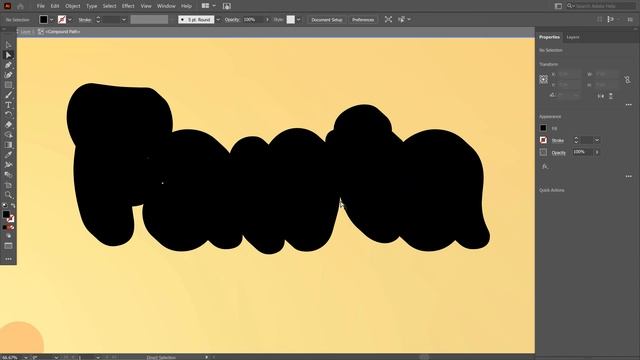Open the Object menu
The height and width of the screenshot is (360, 640).
pyautogui.click(x=73, y=6)
